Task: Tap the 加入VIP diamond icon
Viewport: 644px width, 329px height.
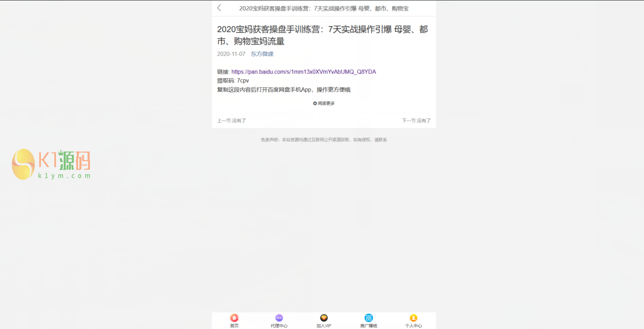Action: (324, 318)
